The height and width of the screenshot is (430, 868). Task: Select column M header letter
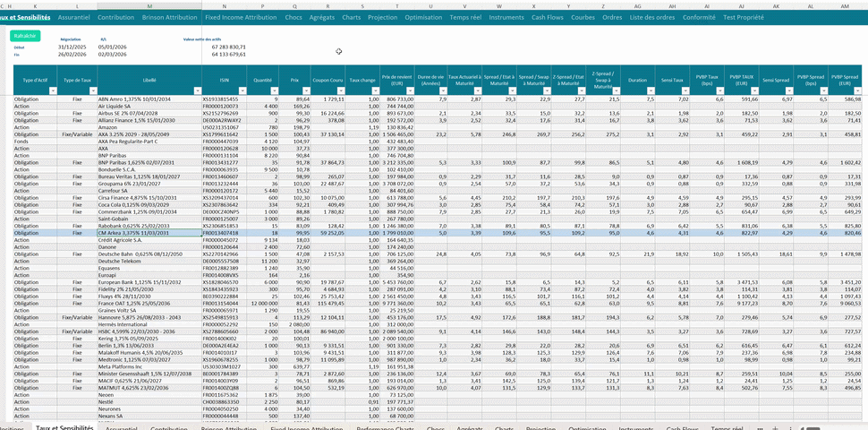[149, 5]
